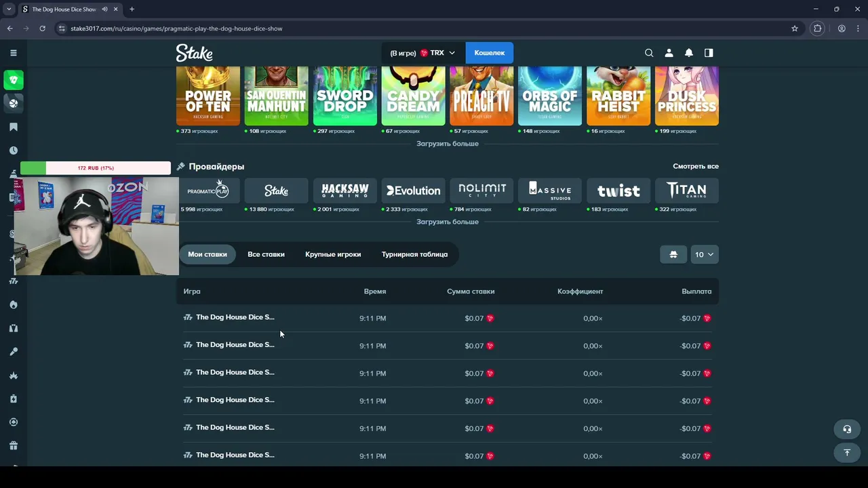Open the browser extensions puzzle icon

point(817,28)
